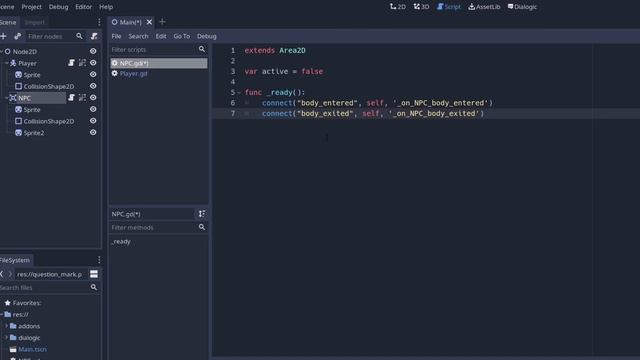Open Player.gd from the scripts list
The image size is (640, 360).
133,74
